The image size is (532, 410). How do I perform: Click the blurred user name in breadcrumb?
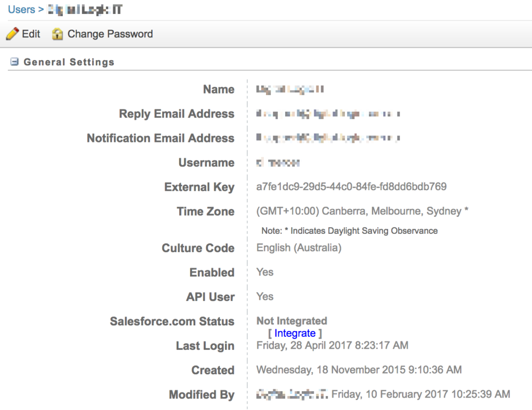coord(85,9)
